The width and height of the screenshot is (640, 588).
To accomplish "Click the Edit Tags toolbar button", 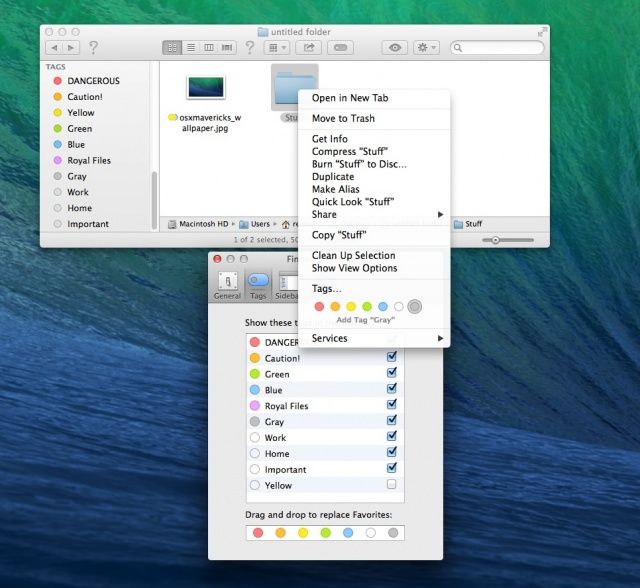I will pyautogui.click(x=340, y=48).
